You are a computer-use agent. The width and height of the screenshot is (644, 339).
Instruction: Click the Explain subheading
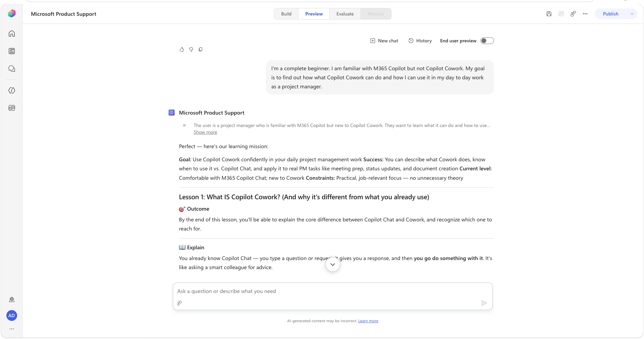point(192,248)
